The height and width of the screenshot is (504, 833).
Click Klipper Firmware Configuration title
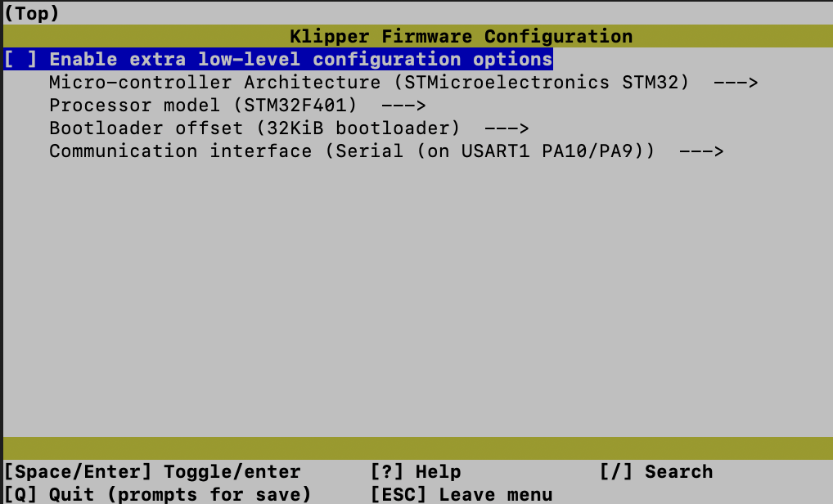coord(461,36)
